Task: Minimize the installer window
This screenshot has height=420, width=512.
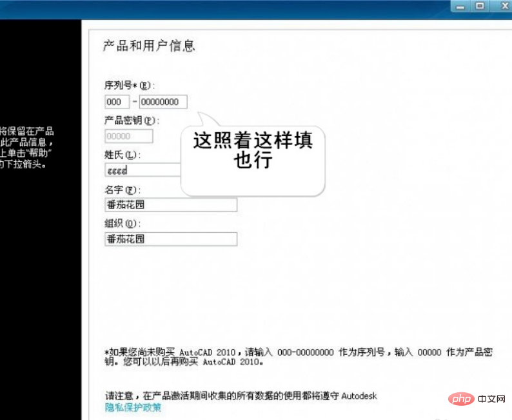Action: [x=460, y=6]
